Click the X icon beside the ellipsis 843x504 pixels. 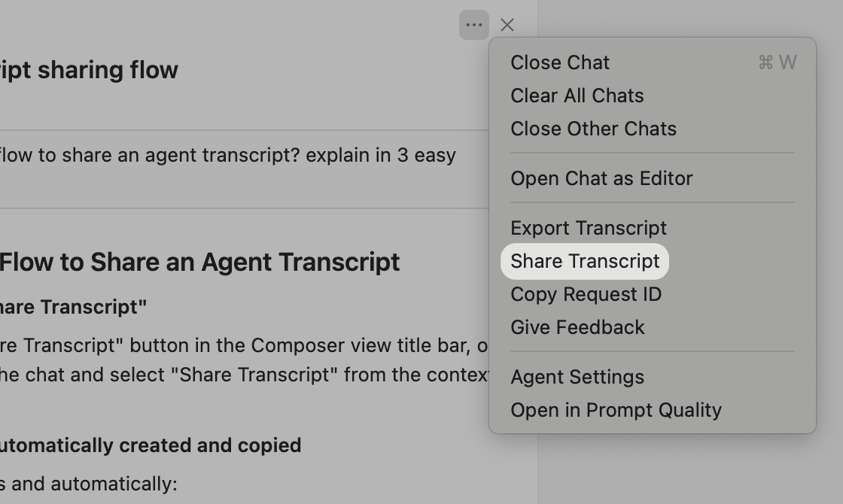coord(507,25)
